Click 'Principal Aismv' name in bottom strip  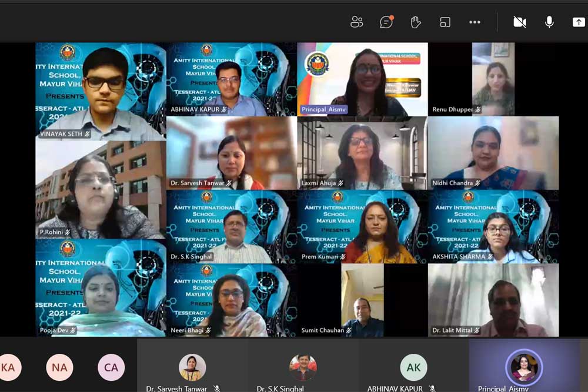(x=503, y=388)
